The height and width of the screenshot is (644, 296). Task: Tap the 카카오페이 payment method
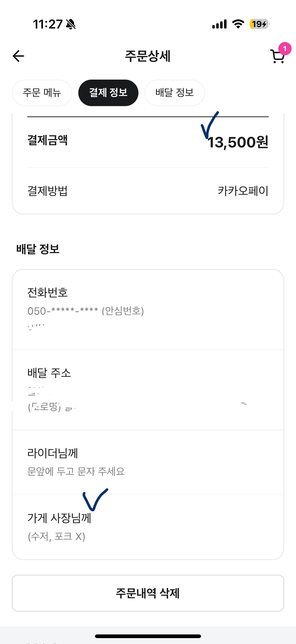[243, 191]
